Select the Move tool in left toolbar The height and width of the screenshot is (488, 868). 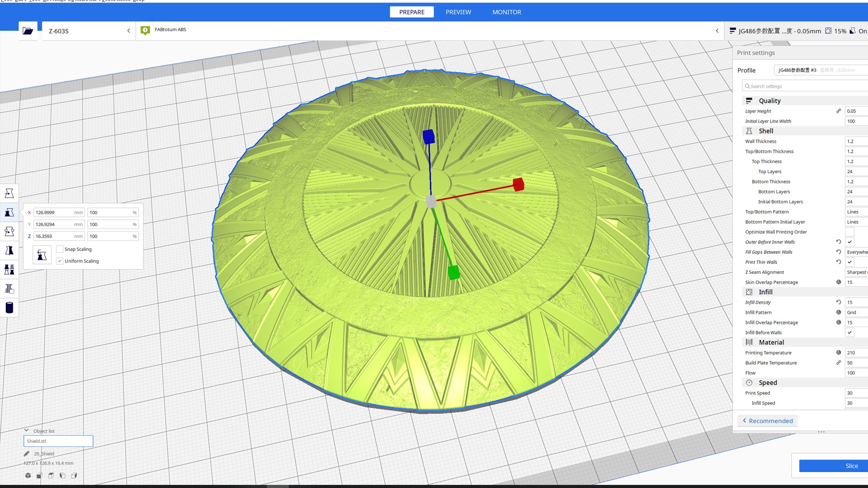(9, 193)
